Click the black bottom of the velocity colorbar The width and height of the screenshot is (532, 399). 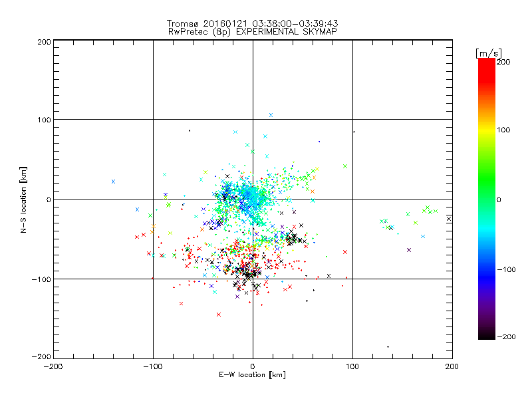(x=487, y=334)
